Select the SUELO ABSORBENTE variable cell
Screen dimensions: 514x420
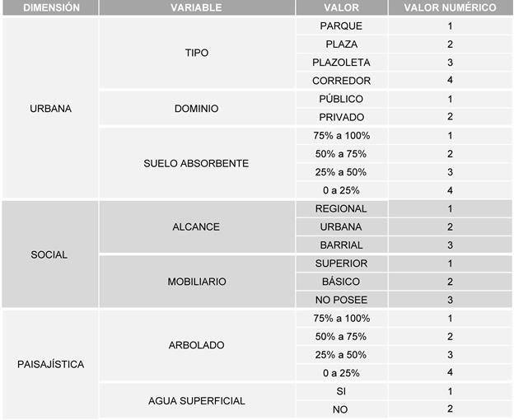point(196,163)
